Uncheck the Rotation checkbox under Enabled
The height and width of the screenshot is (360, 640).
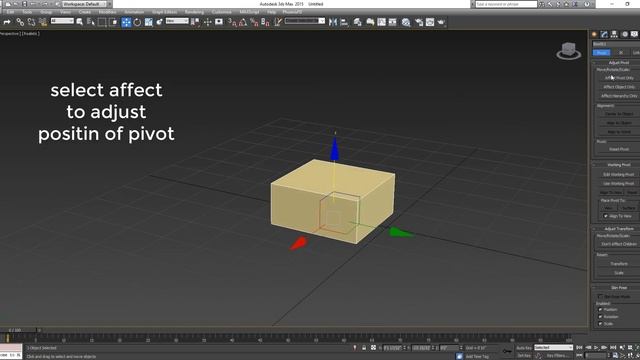click(x=600, y=317)
